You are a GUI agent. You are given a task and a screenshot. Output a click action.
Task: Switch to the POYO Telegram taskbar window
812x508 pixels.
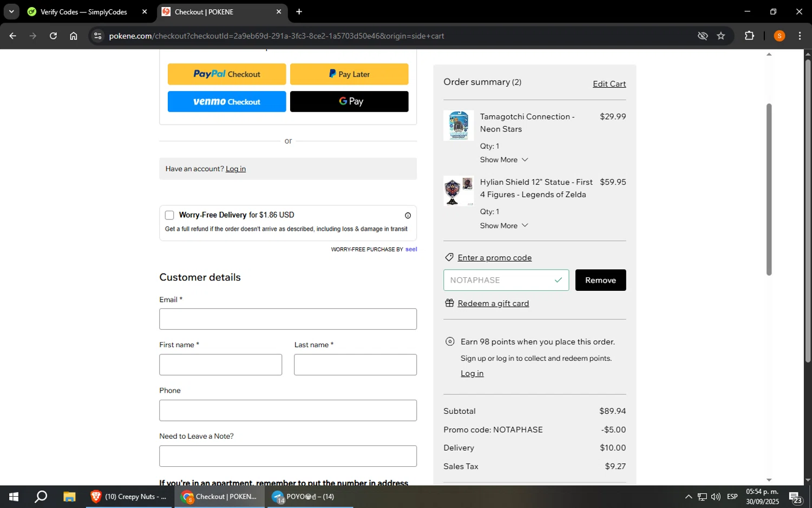pyautogui.click(x=310, y=497)
